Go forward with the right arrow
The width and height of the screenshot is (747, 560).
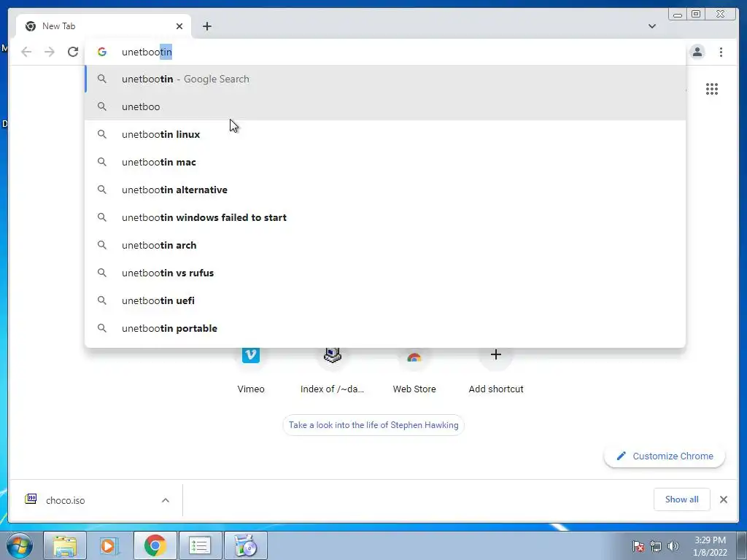[50, 52]
